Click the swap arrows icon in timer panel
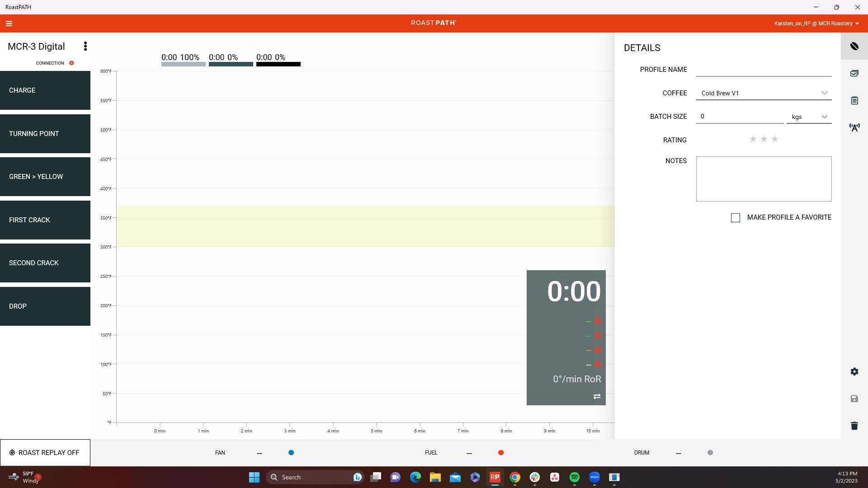This screenshot has width=868, height=488. [x=597, y=396]
